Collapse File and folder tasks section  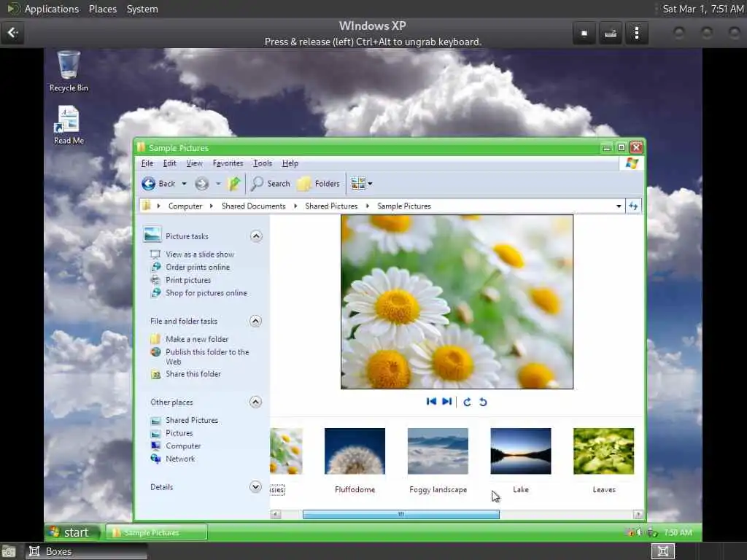pos(256,321)
